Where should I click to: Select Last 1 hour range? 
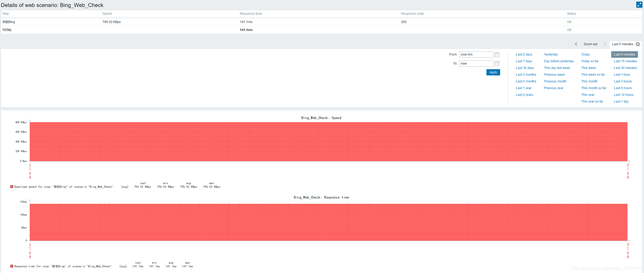coord(622,75)
